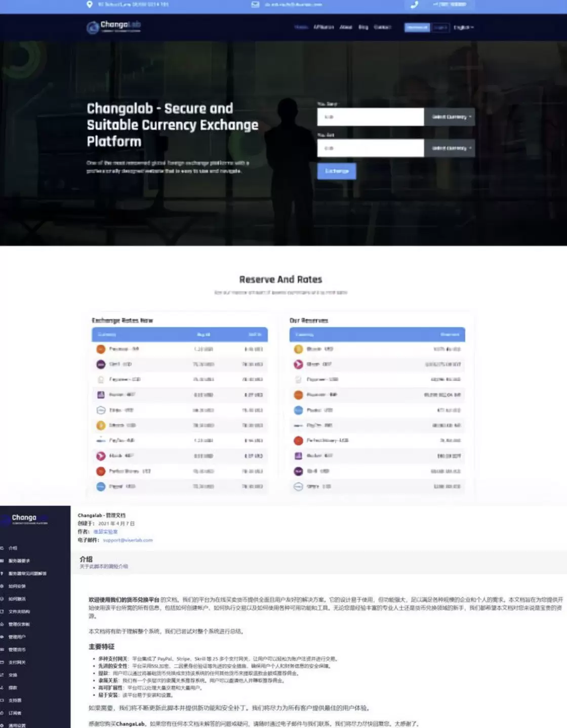Screen dimensions: 567x728
Task: Click PerfectMoney-USD icon in Our Reserves table
Action: (298, 440)
